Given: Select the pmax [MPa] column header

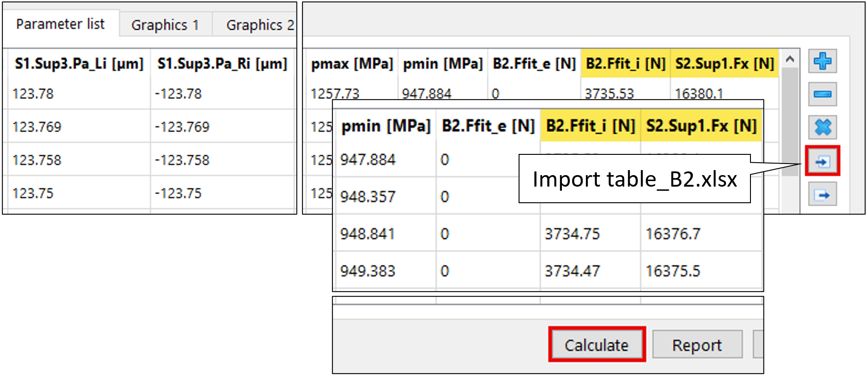Looking at the screenshot, I should click(352, 64).
